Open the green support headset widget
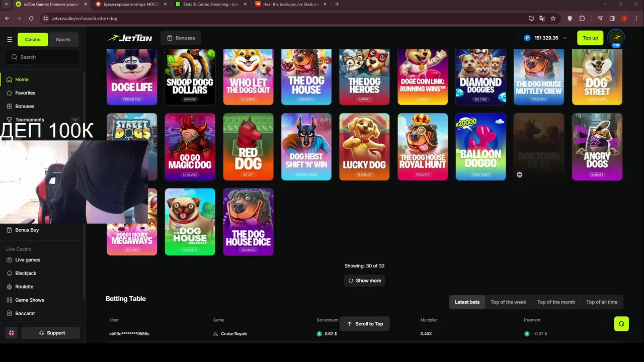Image resolution: width=644 pixels, height=362 pixels. click(x=621, y=324)
